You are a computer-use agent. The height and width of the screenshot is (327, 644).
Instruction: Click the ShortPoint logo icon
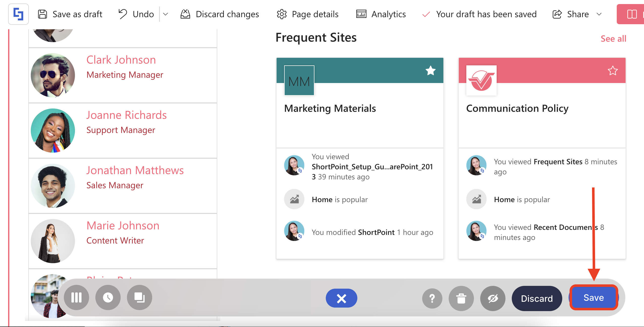[x=18, y=14]
